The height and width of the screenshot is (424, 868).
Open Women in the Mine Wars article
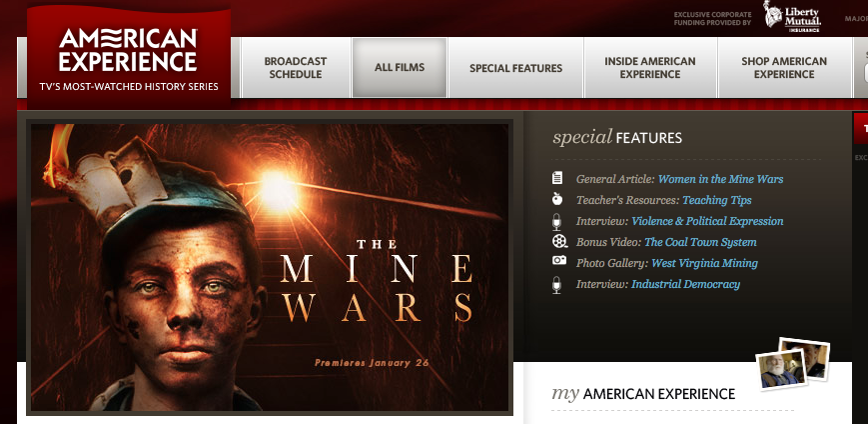click(721, 179)
